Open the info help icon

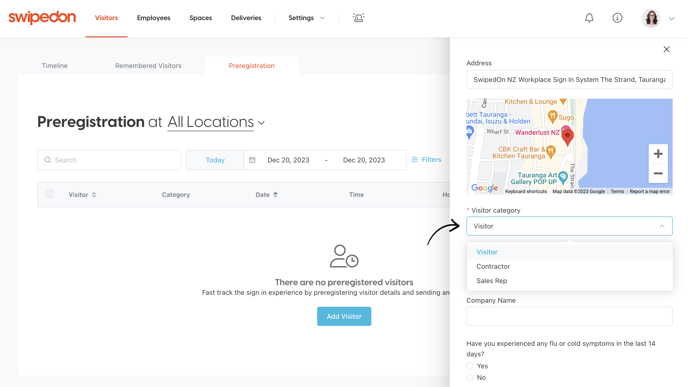(617, 18)
